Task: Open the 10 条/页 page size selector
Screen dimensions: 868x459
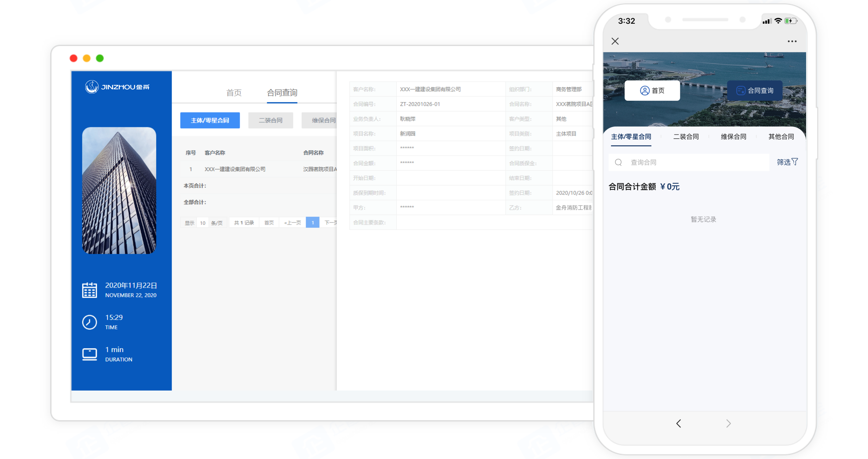Action: click(203, 223)
